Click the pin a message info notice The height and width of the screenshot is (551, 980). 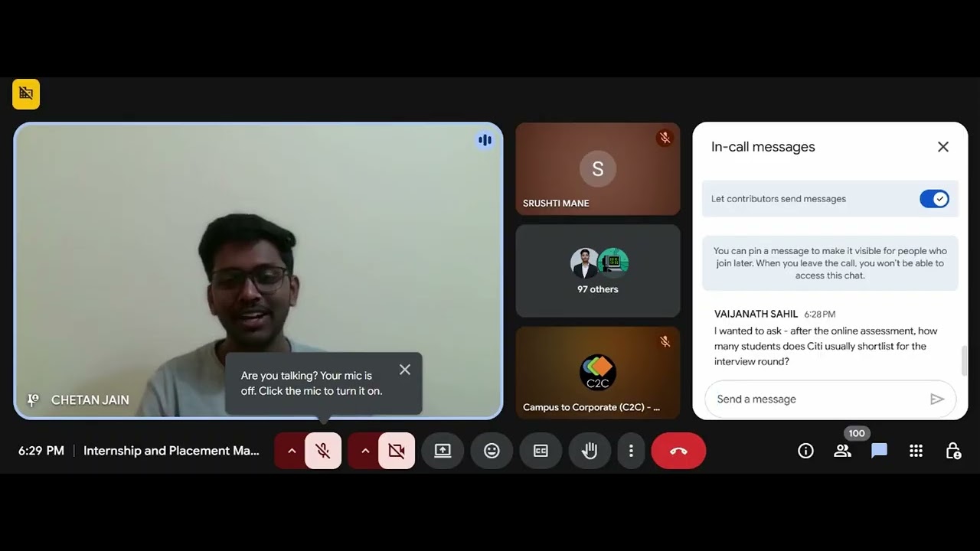830,263
